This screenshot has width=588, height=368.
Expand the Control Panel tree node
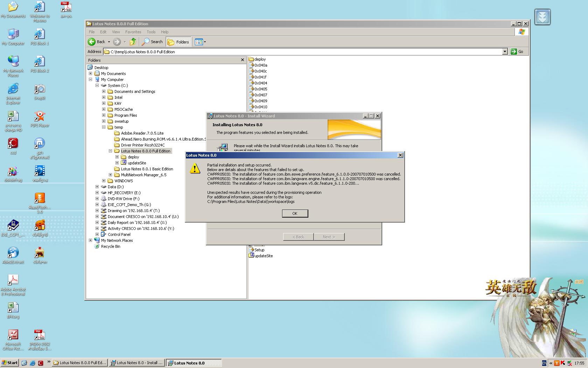tap(97, 234)
